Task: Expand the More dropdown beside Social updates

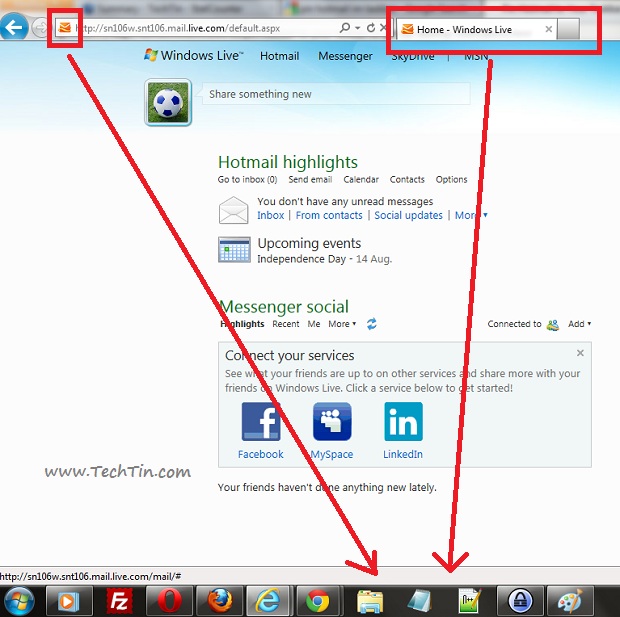Action: (471, 215)
